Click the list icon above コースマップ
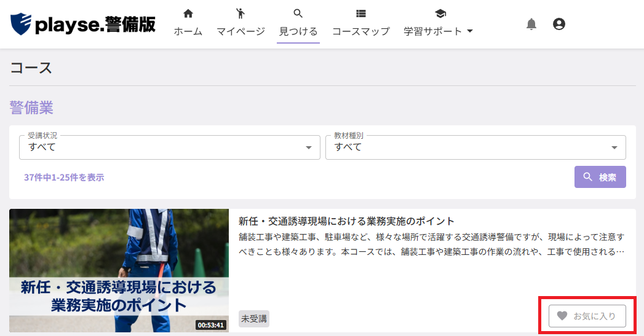This screenshot has width=644, height=336. (360, 14)
